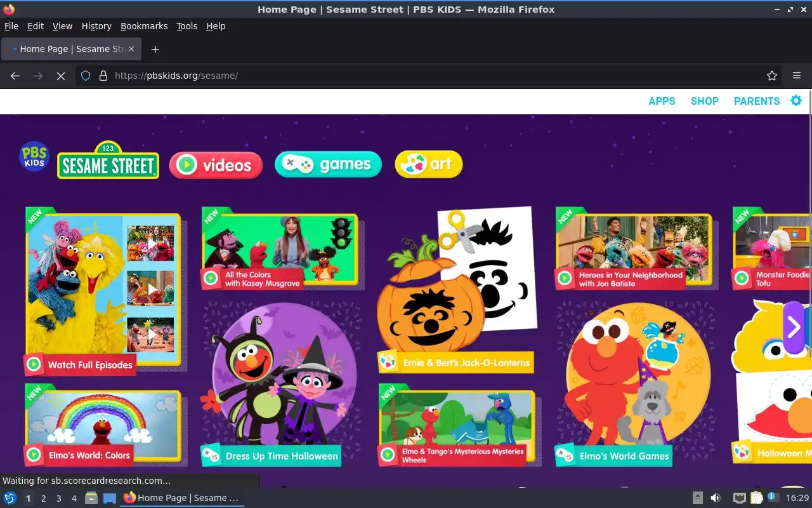Open the PARENTS link

click(x=757, y=101)
